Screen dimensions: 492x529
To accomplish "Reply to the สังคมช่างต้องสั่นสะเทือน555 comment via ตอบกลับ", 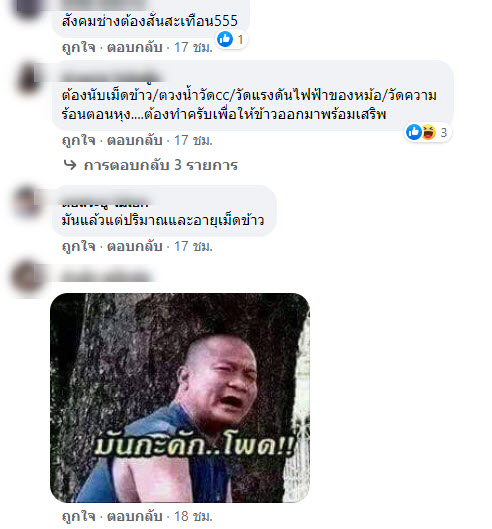I will pos(134,47).
